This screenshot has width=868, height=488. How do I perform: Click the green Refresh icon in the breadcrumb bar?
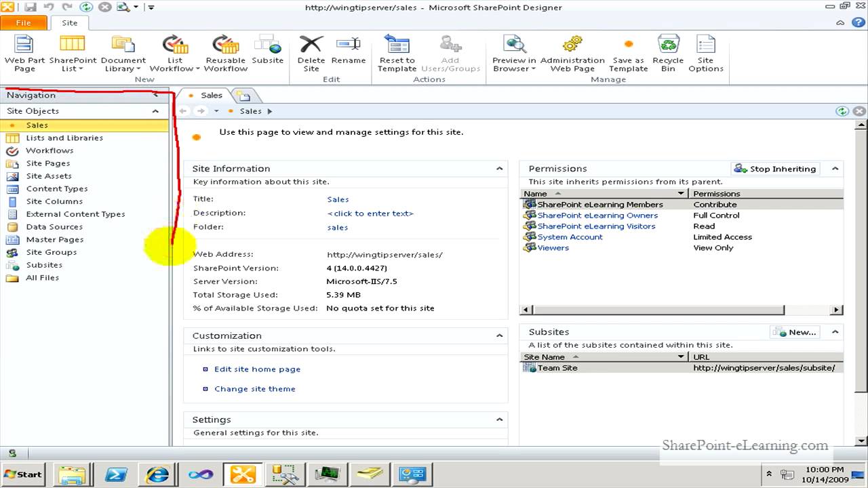842,111
